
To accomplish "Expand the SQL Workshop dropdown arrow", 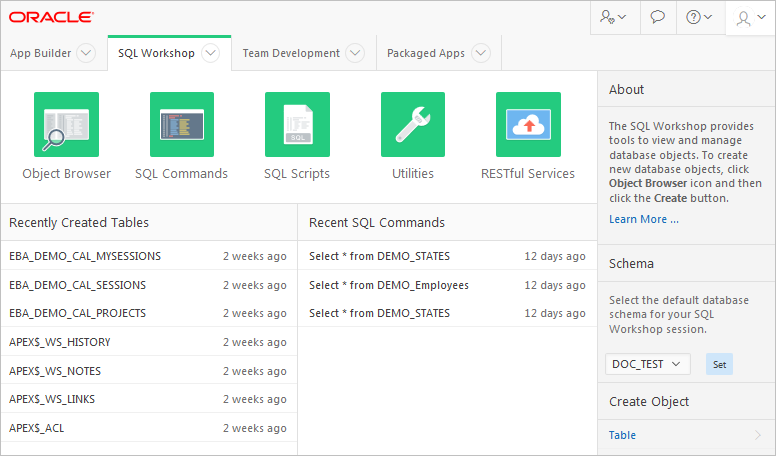I will 210,54.
